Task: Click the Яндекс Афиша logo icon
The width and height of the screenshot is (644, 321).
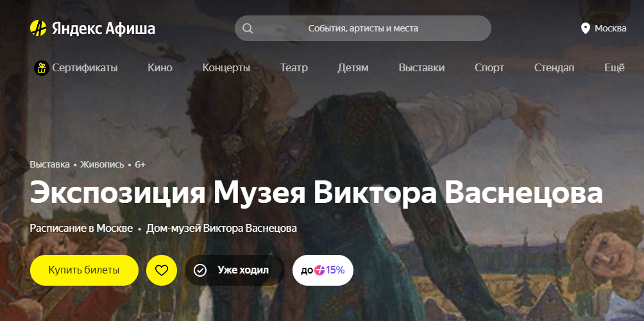Action: 38,28
